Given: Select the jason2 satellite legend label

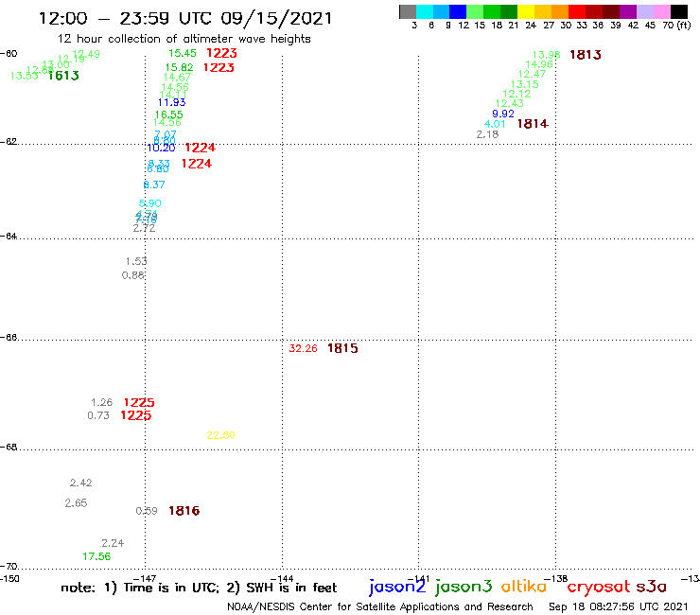Looking at the screenshot, I should pyautogui.click(x=397, y=587).
